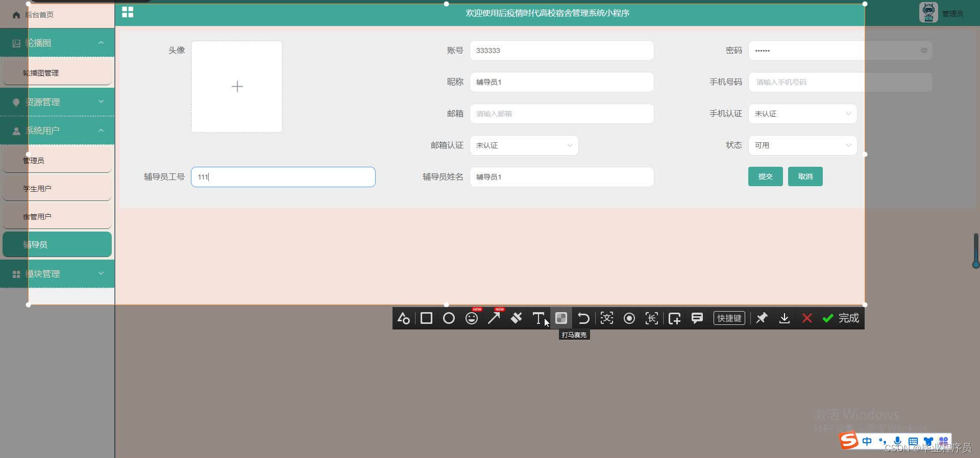980x458 pixels.
Task: Click the 手机号码 input field
Action: [840, 82]
